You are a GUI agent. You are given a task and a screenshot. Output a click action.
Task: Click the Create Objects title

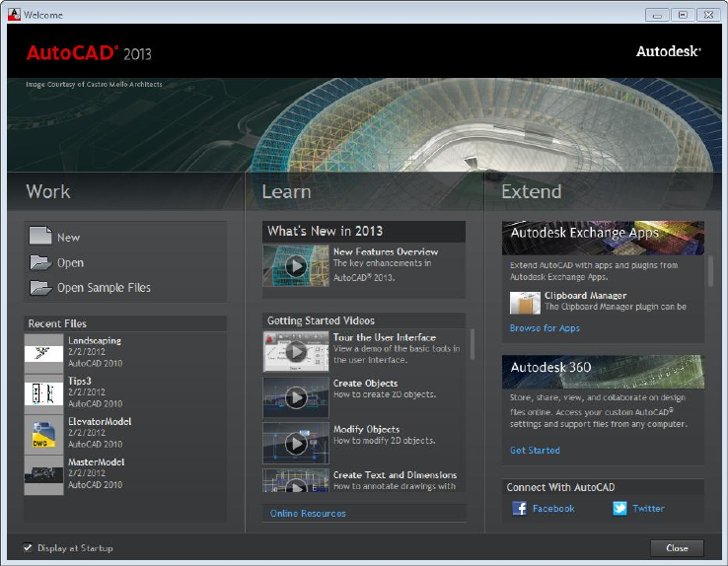click(365, 384)
